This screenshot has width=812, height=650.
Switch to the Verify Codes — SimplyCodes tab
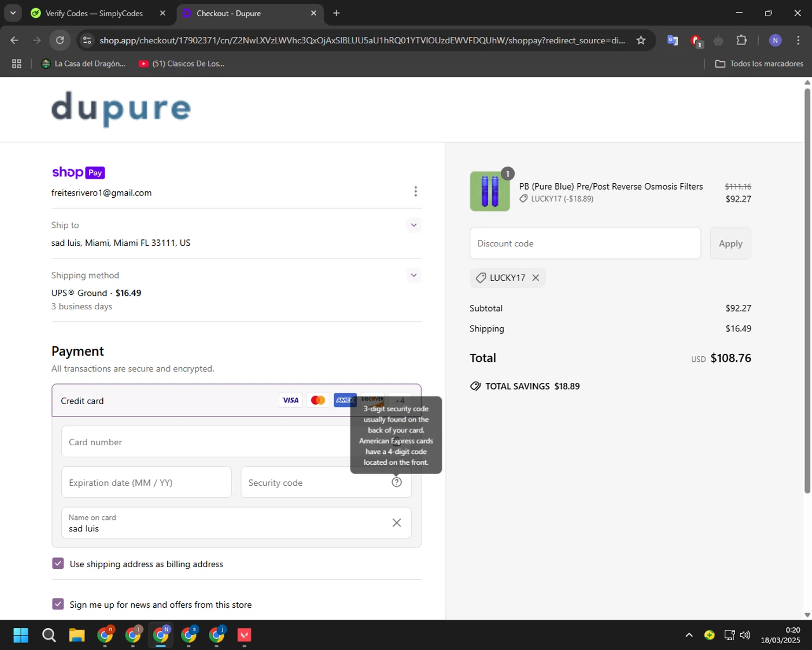tap(94, 13)
